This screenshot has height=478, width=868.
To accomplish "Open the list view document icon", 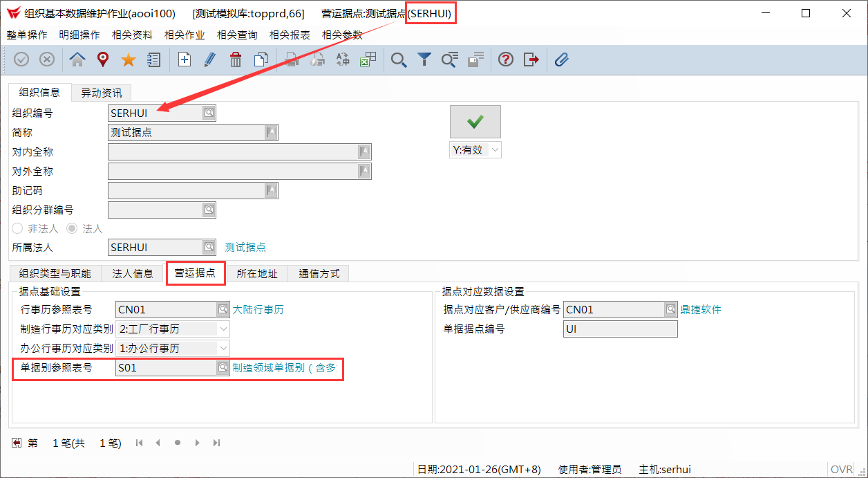I will [154, 59].
